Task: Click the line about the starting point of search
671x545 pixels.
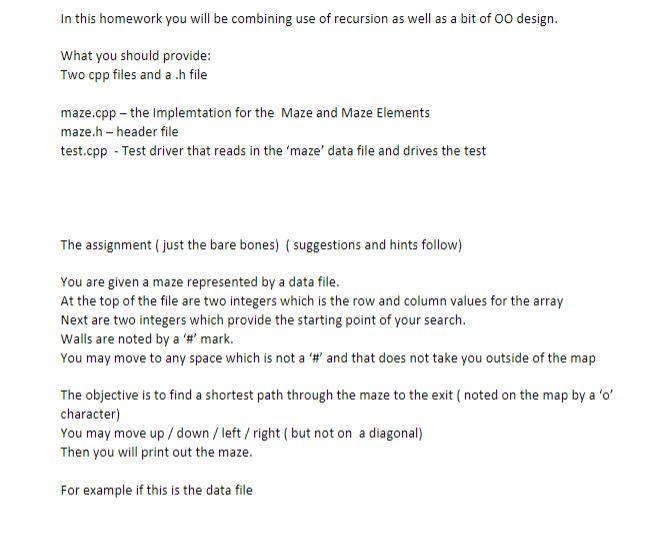Action: (263, 320)
